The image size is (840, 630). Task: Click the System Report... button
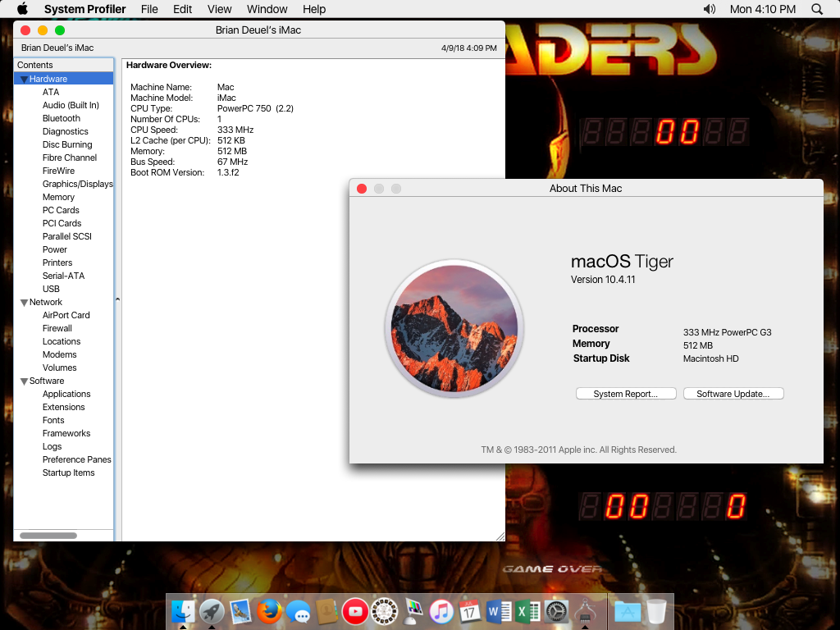(626, 394)
